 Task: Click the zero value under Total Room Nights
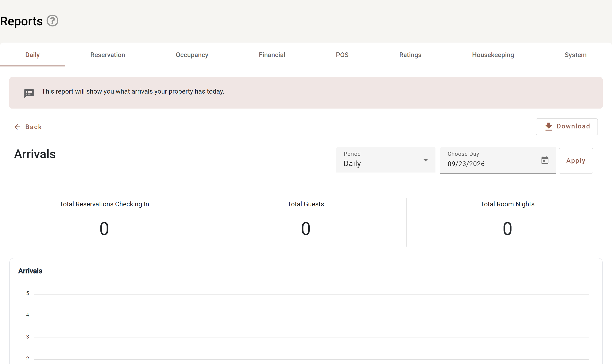507,229
